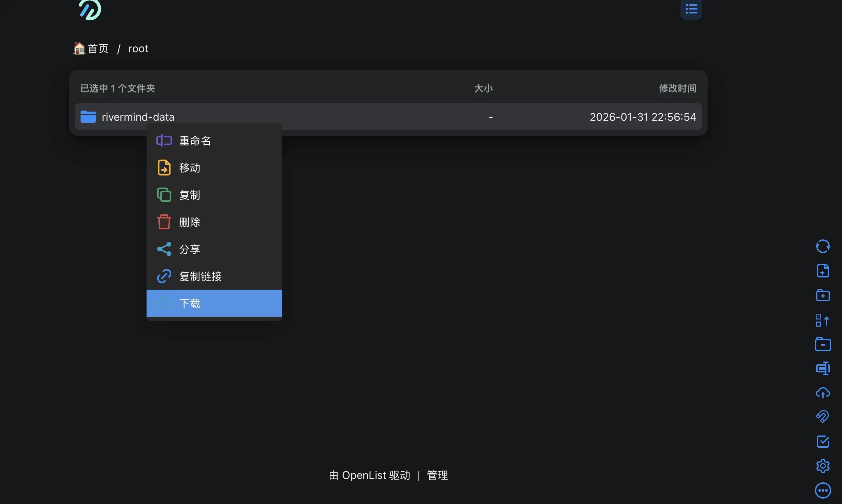This screenshot has width=842, height=504.
Task: Open the rivermind-data folder
Action: pos(138,117)
